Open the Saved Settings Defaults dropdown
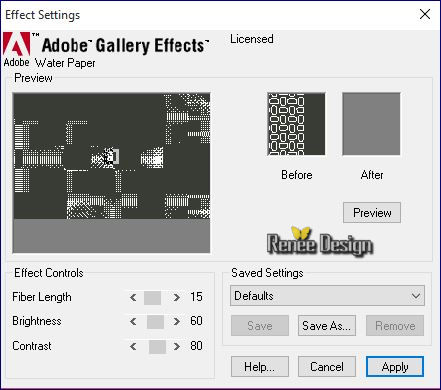Image resolution: width=441 pixels, height=390 pixels. coord(327,296)
